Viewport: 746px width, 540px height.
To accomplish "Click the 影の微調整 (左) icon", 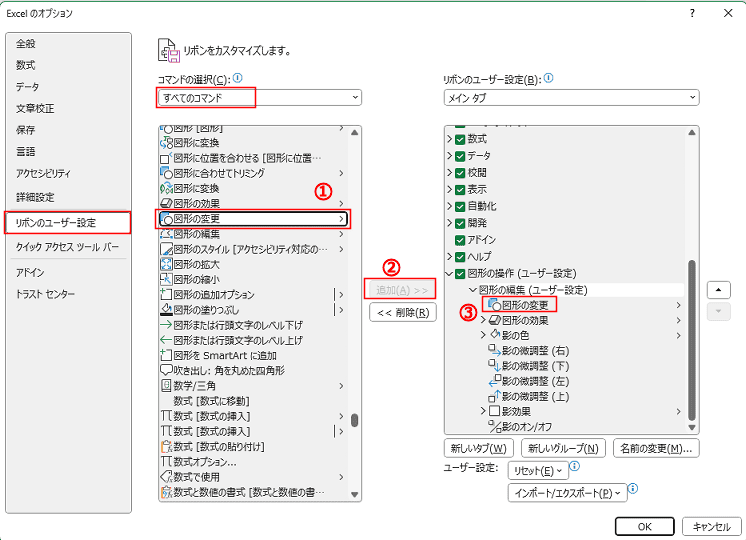I will tap(495, 382).
